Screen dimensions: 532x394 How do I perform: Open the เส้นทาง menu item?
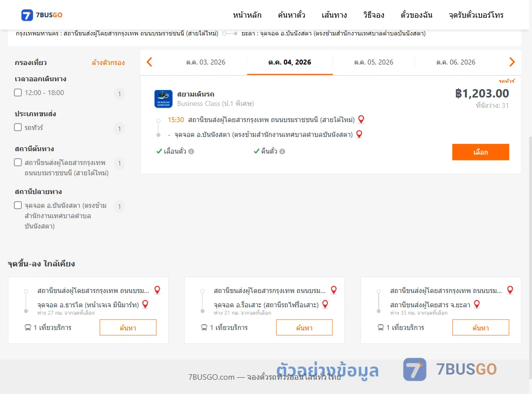click(334, 15)
